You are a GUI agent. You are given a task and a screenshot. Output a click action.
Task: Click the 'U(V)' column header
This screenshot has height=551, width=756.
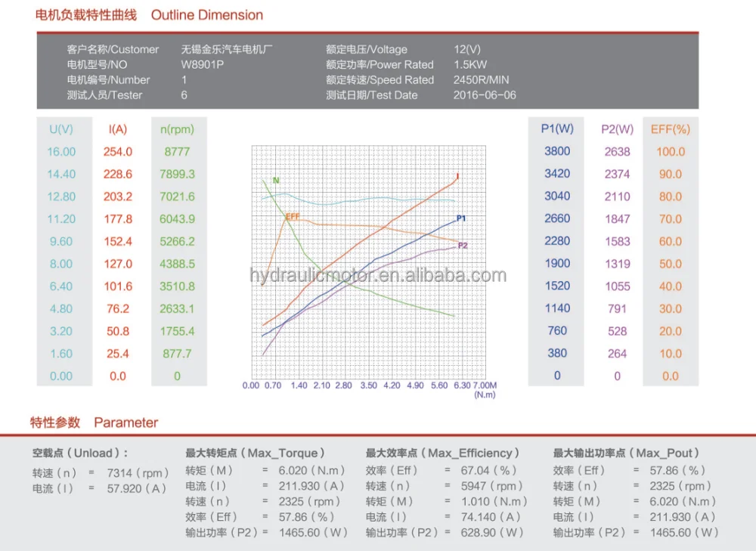[x=61, y=129]
